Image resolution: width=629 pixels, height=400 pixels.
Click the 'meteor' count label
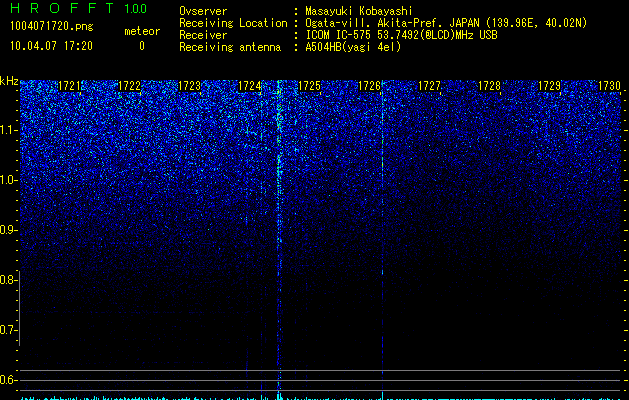coord(142,31)
